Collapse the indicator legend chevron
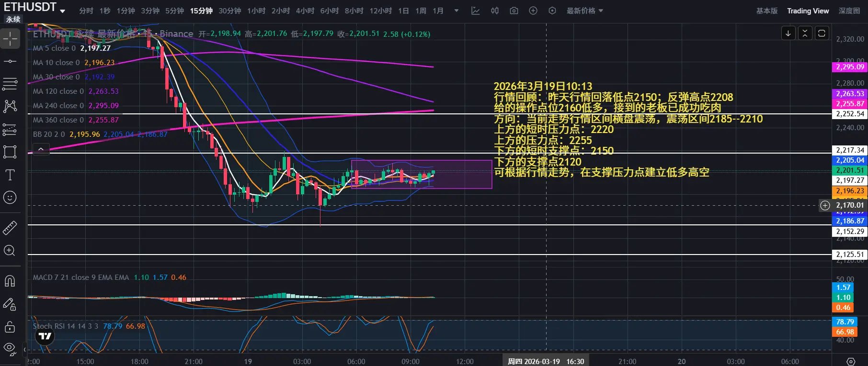Image resolution: width=868 pixels, height=366 pixels. pyautogui.click(x=41, y=149)
